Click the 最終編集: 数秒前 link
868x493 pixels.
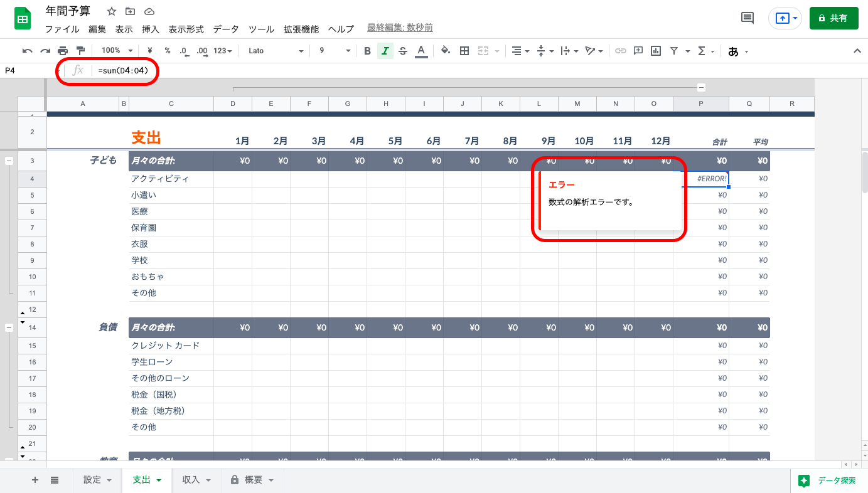coord(400,28)
